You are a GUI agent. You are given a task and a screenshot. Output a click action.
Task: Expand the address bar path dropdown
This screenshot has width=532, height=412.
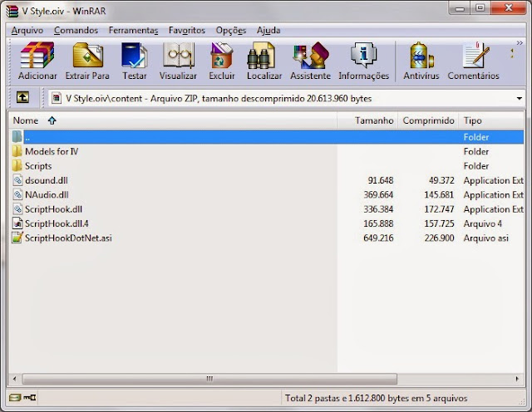519,98
